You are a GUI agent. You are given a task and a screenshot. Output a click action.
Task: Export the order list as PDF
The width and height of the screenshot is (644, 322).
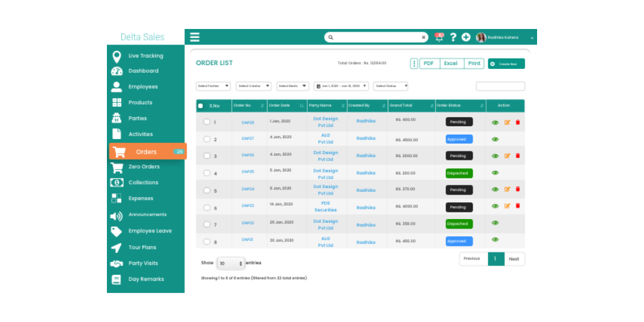[x=429, y=63]
